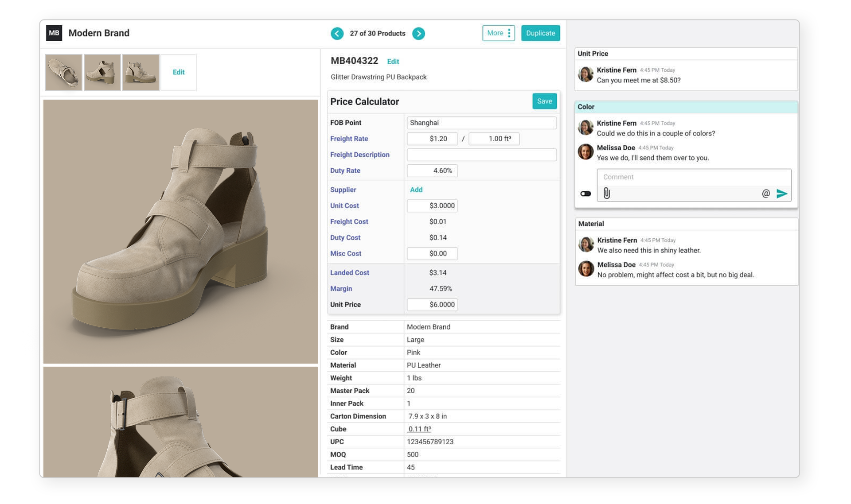Click Kristine Fern's avatar in Unit Price
This screenshot has width=851, height=504.
(586, 74)
